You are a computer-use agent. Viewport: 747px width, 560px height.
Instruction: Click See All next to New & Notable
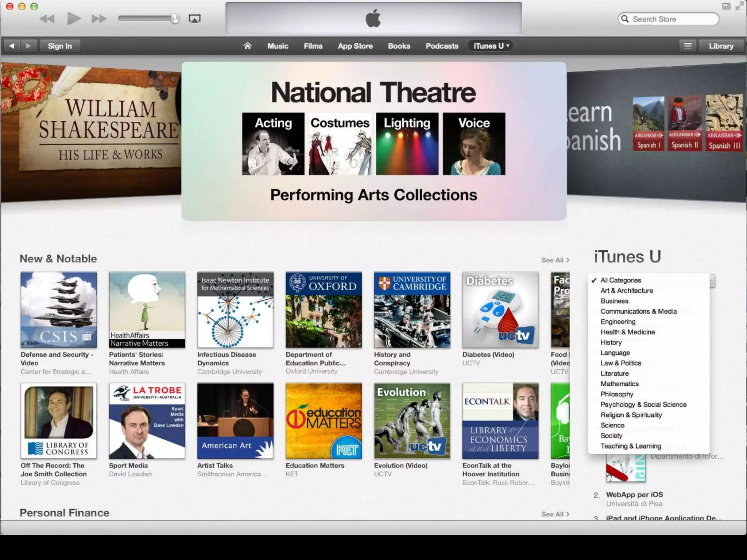[555, 260]
